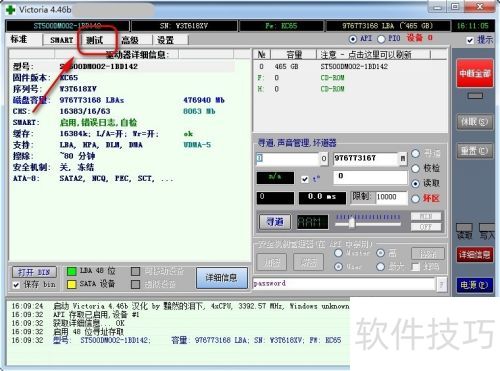Click the 16:09:24 startup log line
The height and width of the screenshot is (371, 500).
180,306
